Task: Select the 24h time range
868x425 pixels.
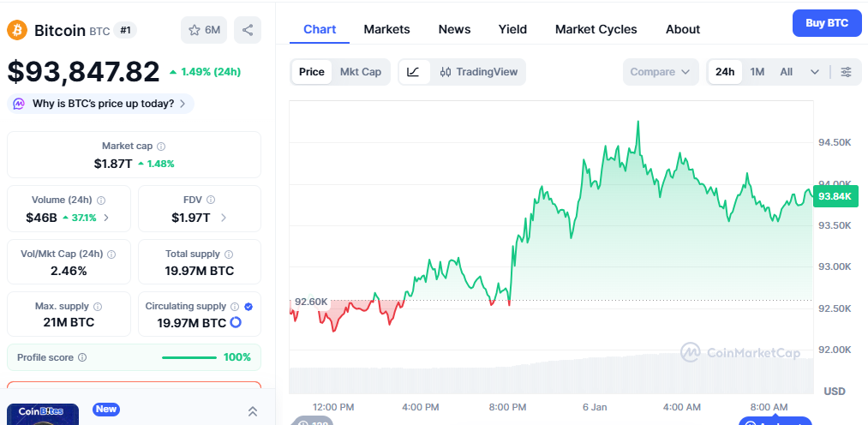Action: pos(725,72)
